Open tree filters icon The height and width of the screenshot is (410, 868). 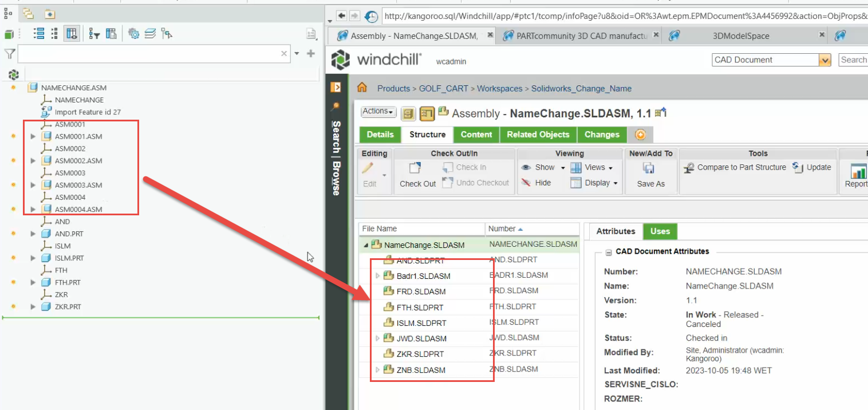[x=94, y=34]
